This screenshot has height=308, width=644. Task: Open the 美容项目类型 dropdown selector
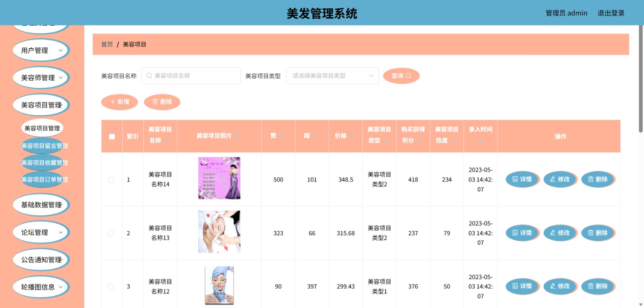(332, 76)
